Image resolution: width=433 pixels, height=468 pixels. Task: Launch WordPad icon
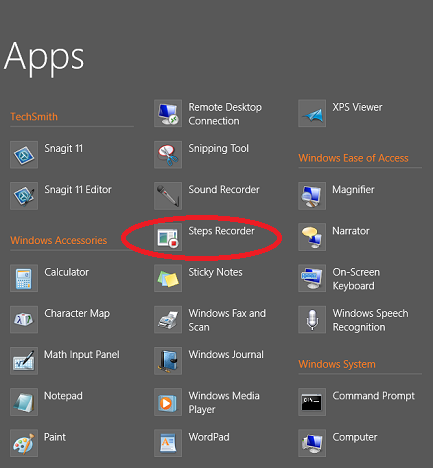[x=168, y=443]
